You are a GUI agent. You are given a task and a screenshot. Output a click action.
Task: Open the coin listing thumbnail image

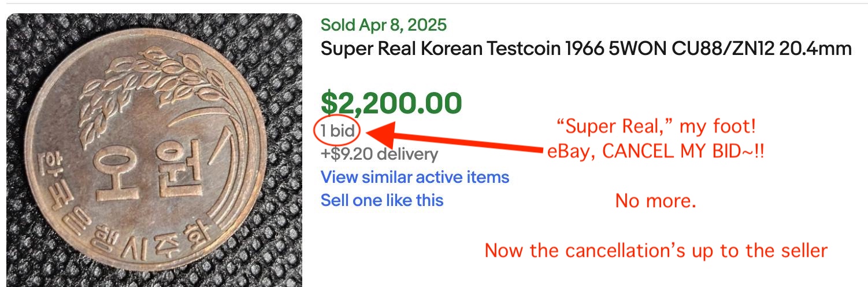[154, 150]
